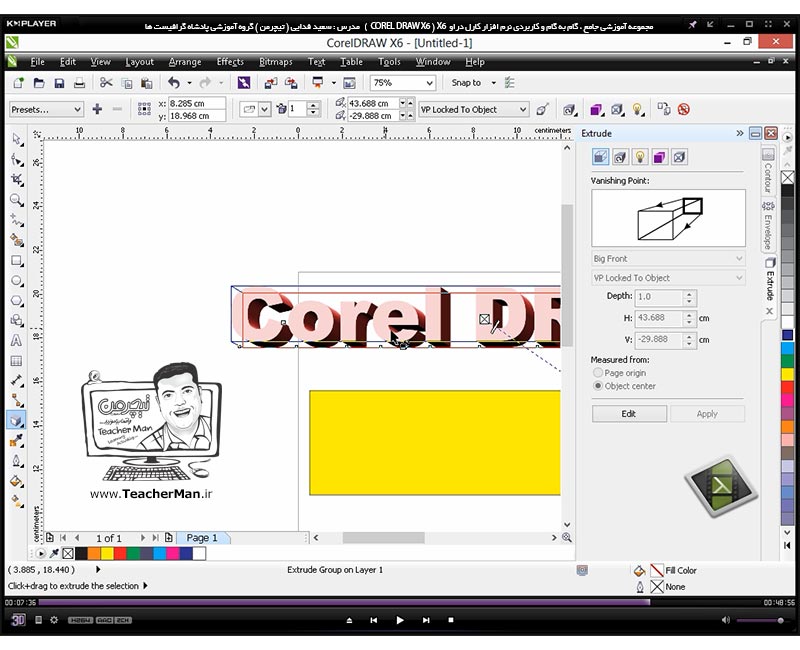
Task: Click the Edit button in Extrude docker
Action: [629, 414]
